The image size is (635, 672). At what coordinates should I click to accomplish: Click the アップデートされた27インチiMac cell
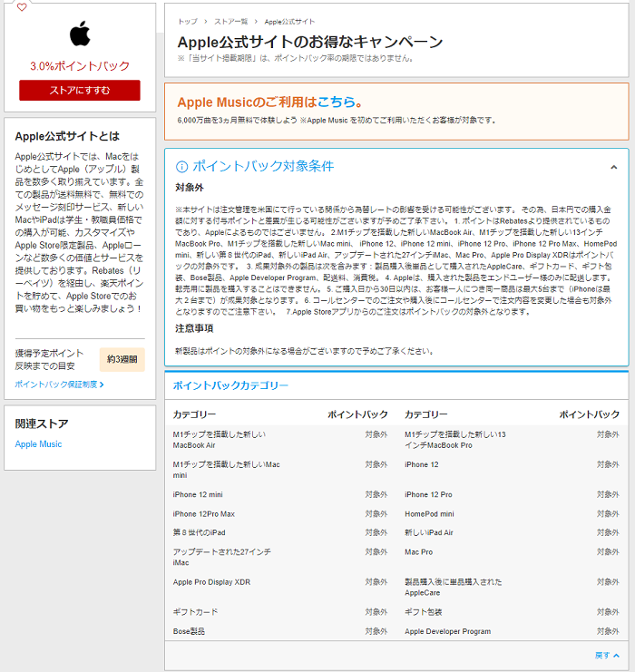[x=221, y=557]
